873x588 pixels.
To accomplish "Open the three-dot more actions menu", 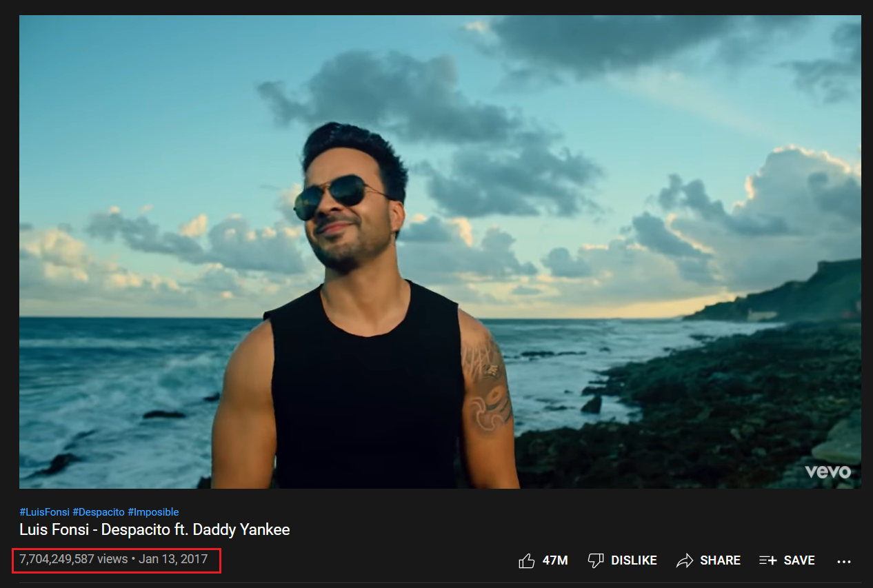I will (844, 561).
